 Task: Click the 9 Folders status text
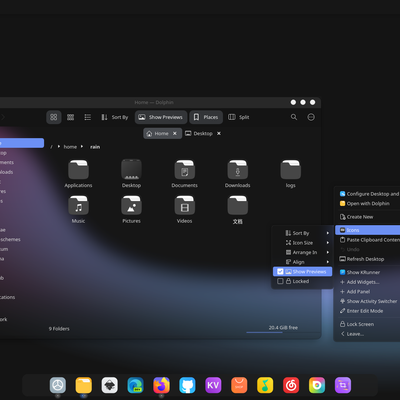pyautogui.click(x=59, y=329)
